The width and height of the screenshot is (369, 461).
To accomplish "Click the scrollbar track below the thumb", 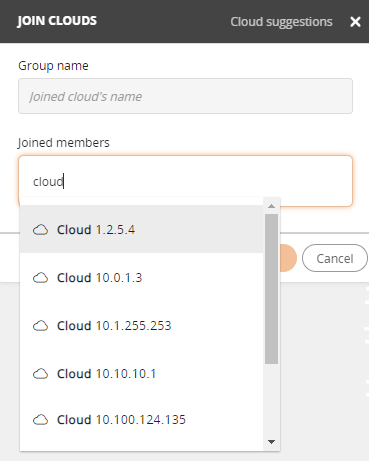I will coord(272,400).
